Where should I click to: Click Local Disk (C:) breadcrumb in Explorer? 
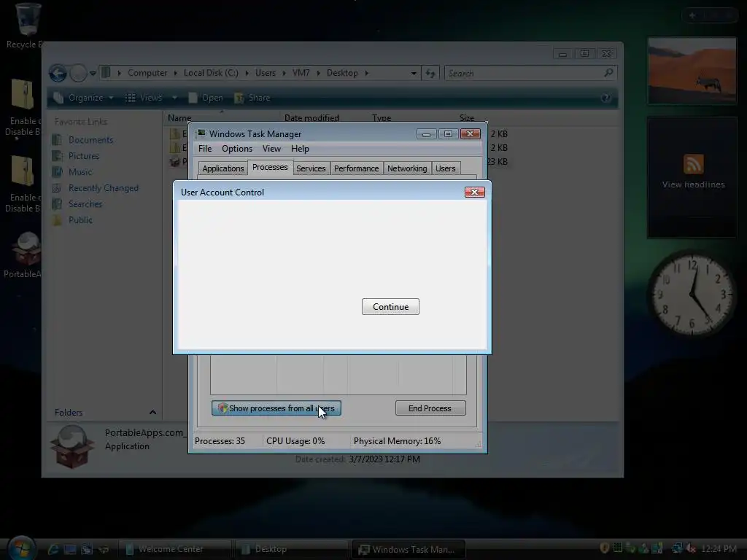pos(211,73)
